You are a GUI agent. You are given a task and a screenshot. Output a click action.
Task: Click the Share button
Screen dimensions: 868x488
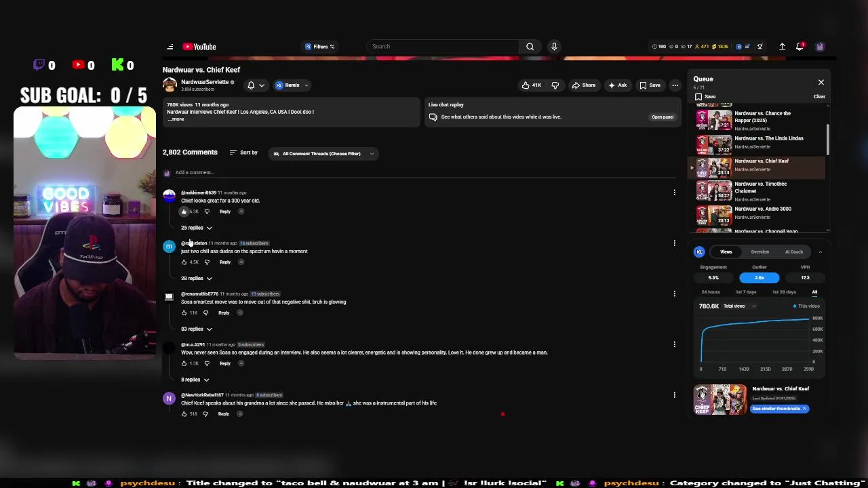583,85
